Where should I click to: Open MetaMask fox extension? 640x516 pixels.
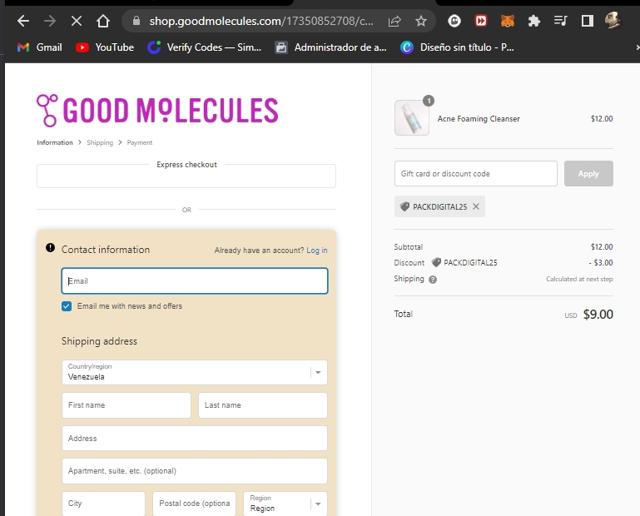(x=507, y=20)
